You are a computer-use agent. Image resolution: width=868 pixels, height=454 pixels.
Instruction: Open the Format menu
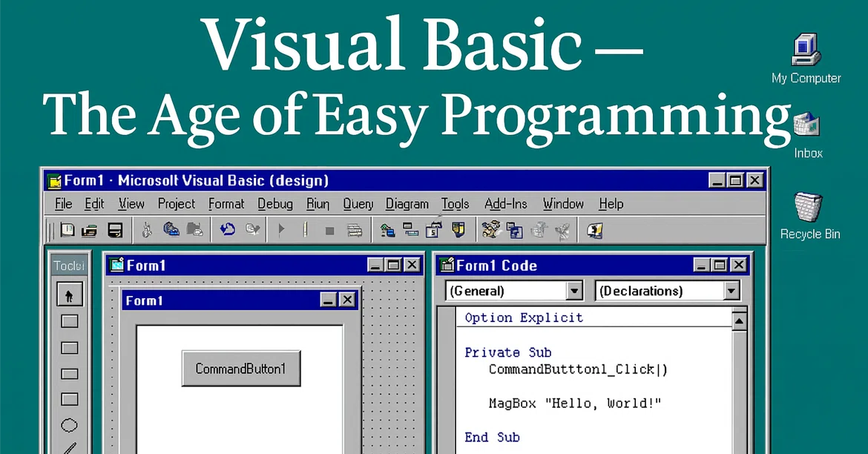pos(226,204)
